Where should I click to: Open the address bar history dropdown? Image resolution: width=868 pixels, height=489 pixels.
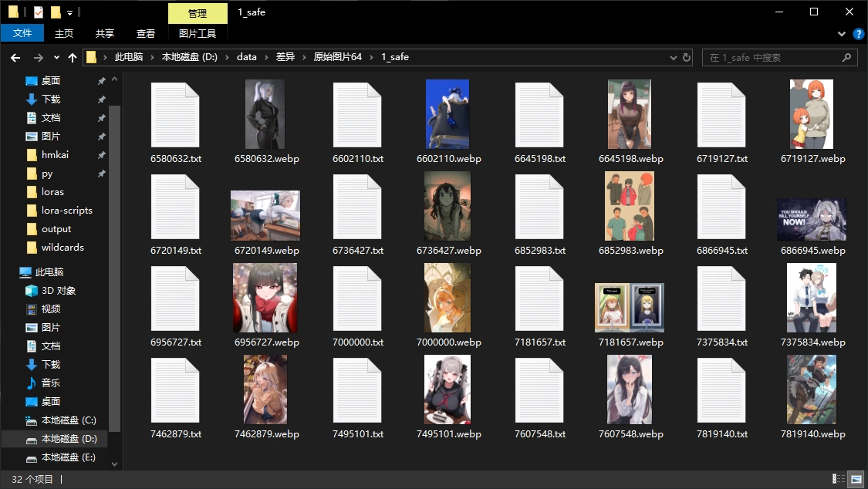coord(672,57)
